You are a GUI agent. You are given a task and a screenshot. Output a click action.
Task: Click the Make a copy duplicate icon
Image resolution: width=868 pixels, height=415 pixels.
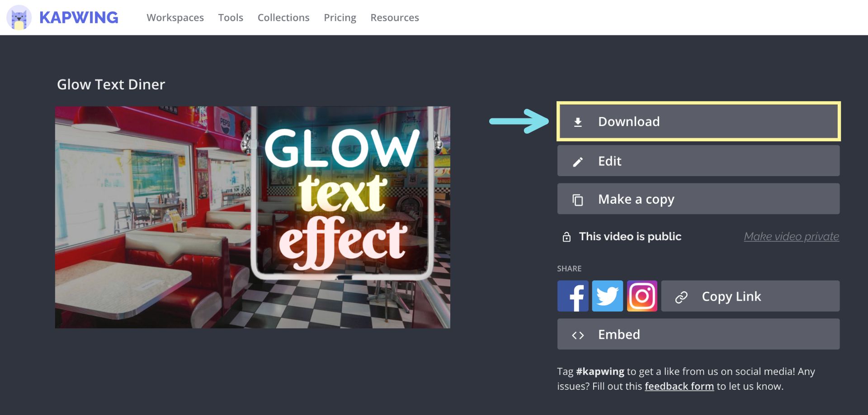pos(578,200)
